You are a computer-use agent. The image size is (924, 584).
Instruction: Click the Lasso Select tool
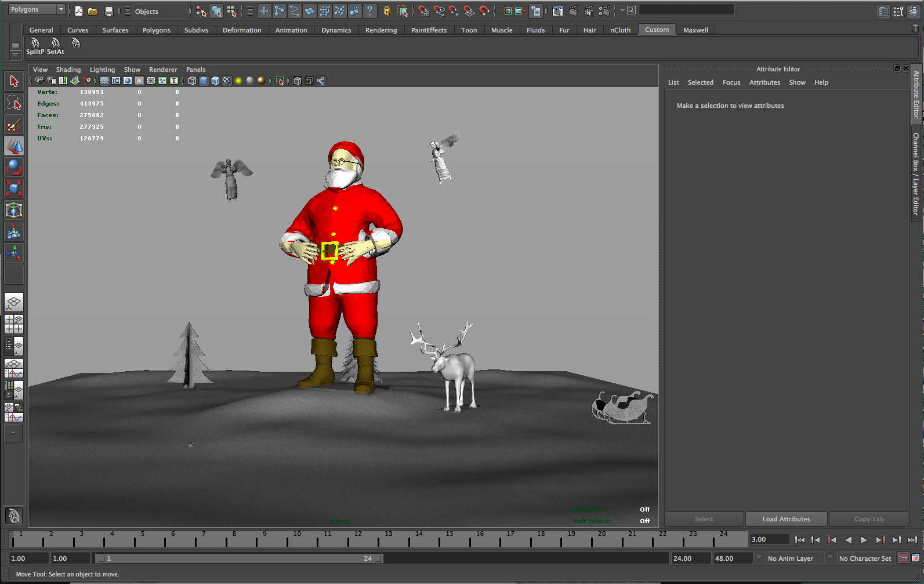pos(14,104)
